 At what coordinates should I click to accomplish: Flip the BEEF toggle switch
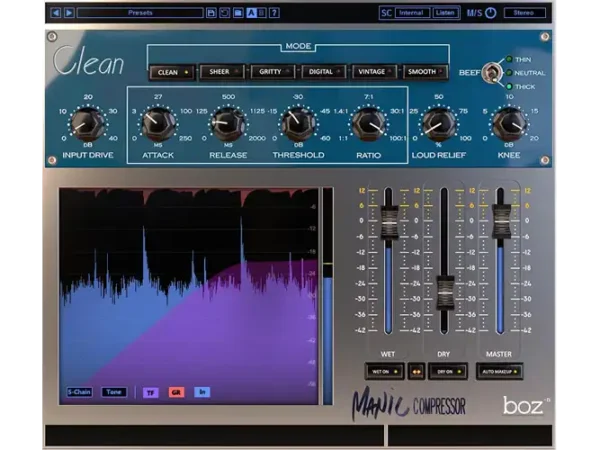point(491,73)
